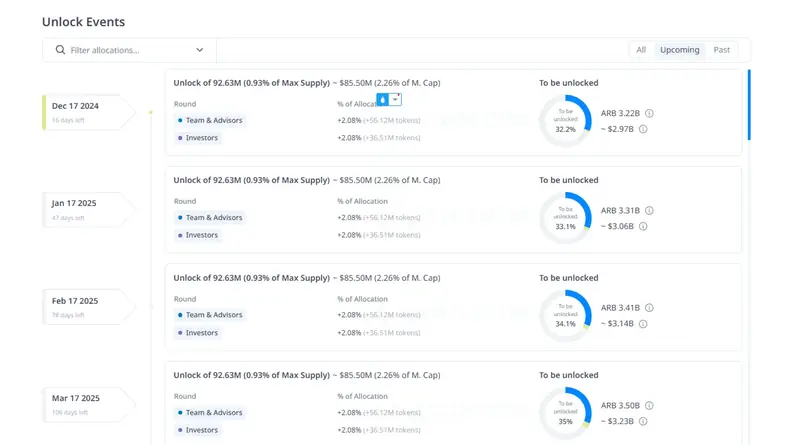The width and height of the screenshot is (800, 445).
Task: Click the ARB 3.22B value
Action: point(620,113)
